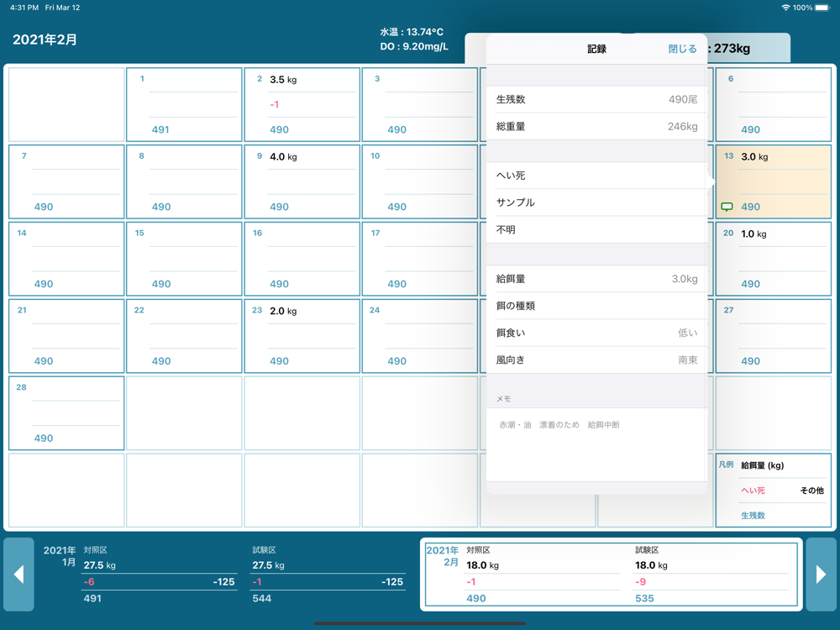Check the battery indicator in status bar

[823, 8]
